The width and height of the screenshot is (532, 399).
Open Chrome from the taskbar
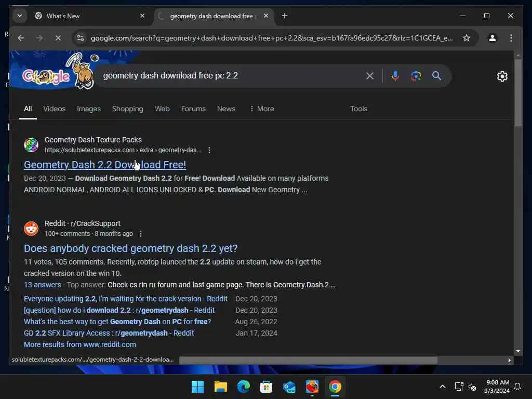[x=335, y=387]
